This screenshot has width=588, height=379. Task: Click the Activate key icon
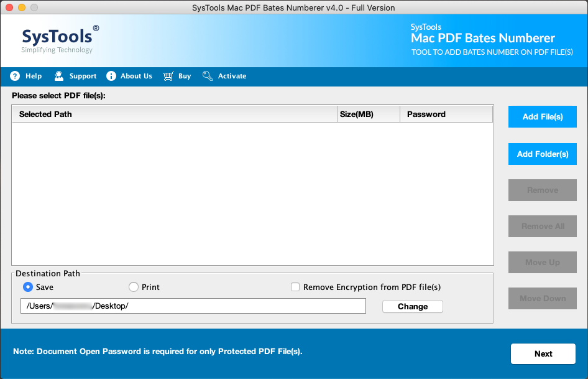coord(207,76)
